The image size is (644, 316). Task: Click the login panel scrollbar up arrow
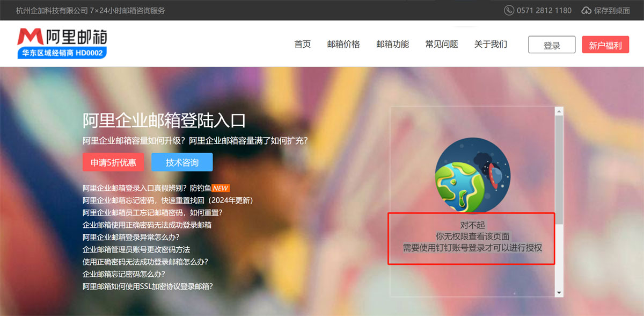559,111
